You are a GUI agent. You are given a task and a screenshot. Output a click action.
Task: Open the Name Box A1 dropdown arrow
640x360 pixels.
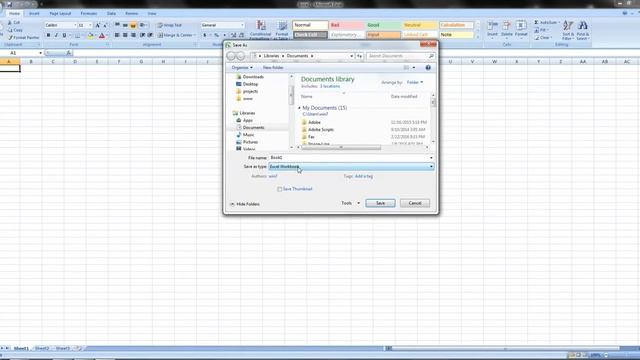(40, 53)
